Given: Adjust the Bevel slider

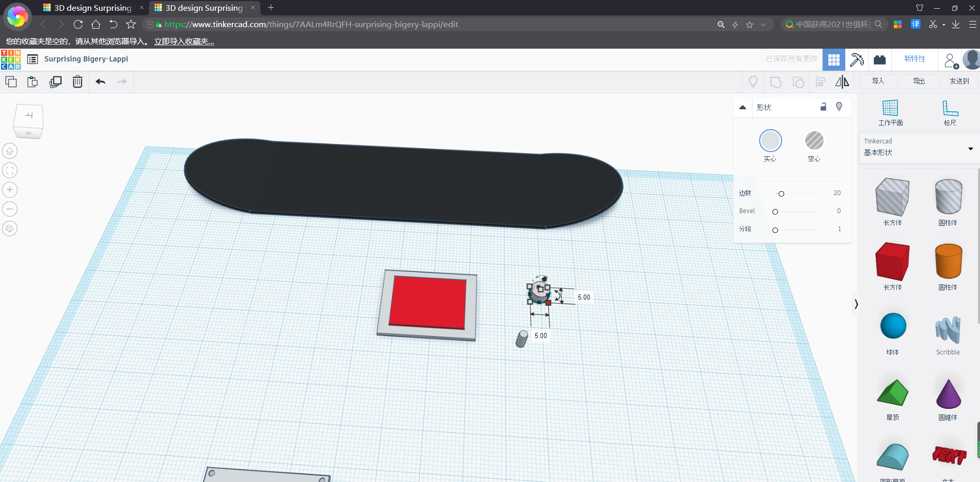Looking at the screenshot, I should point(775,212).
